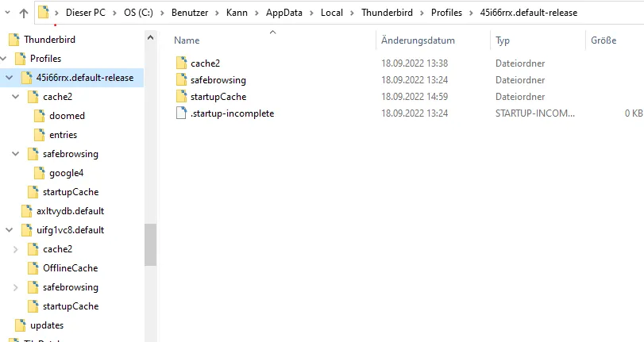Select Profiles folder in navigation tree

tap(45, 58)
